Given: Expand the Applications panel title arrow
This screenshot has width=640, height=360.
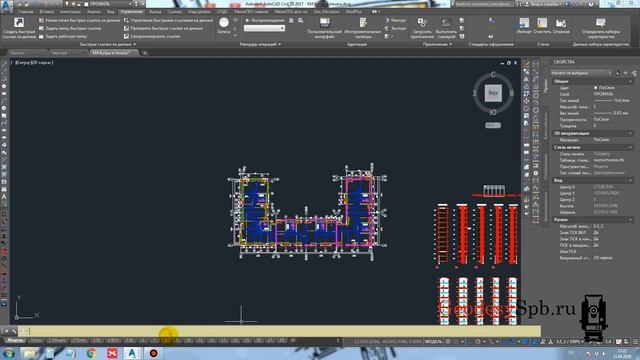Looking at the screenshot, I should pos(450,44).
